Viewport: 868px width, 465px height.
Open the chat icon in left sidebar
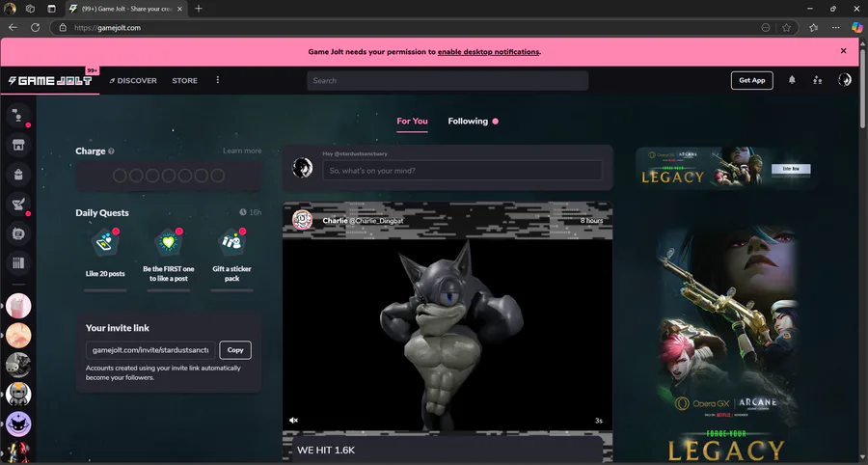click(x=17, y=115)
